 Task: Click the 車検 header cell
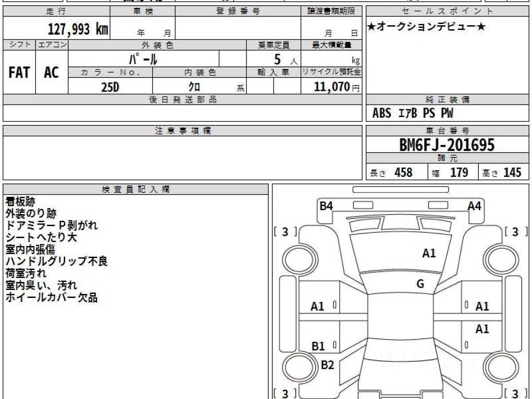(x=142, y=12)
